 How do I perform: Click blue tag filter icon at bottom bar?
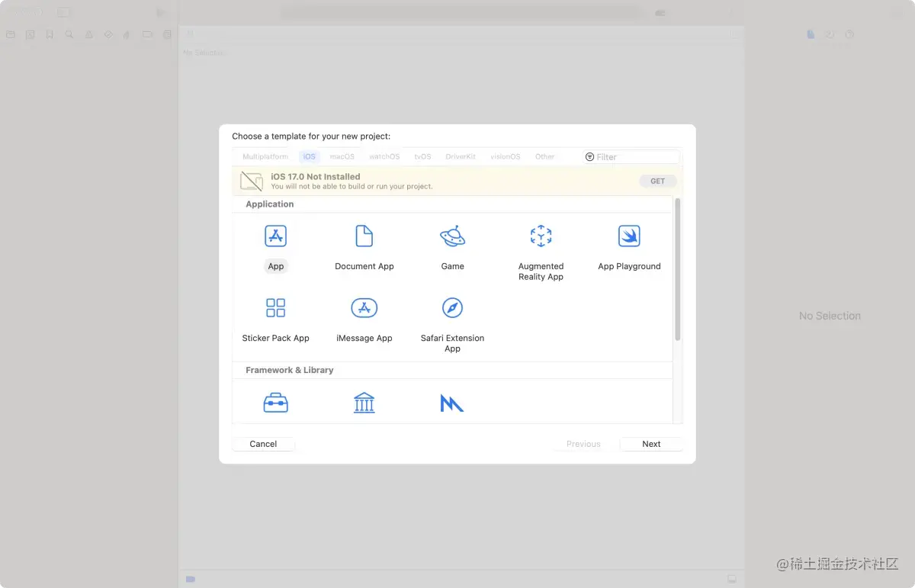190,579
